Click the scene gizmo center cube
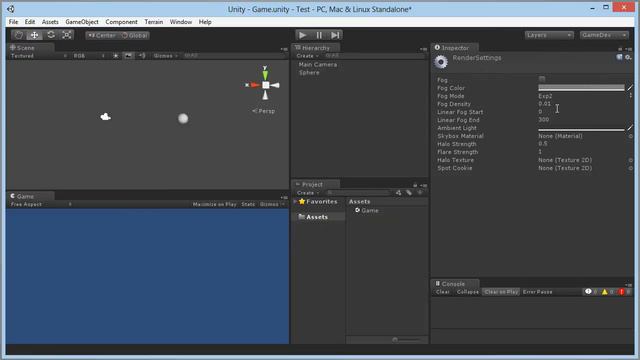Viewport: 640px width, 360px height. coord(266,85)
